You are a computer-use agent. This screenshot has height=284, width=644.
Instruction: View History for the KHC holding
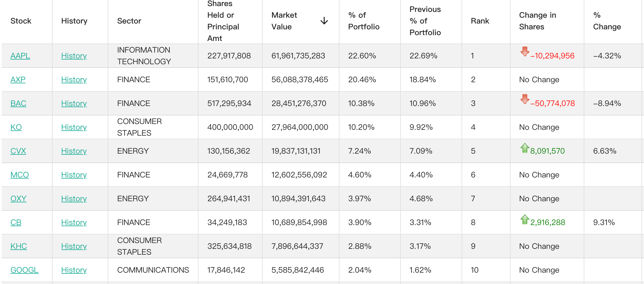tap(74, 246)
